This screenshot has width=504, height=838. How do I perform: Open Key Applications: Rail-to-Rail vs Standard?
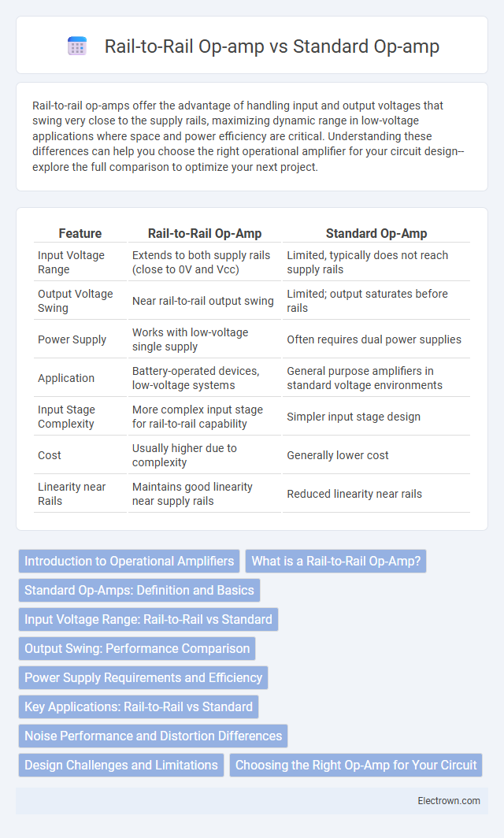click(x=139, y=706)
